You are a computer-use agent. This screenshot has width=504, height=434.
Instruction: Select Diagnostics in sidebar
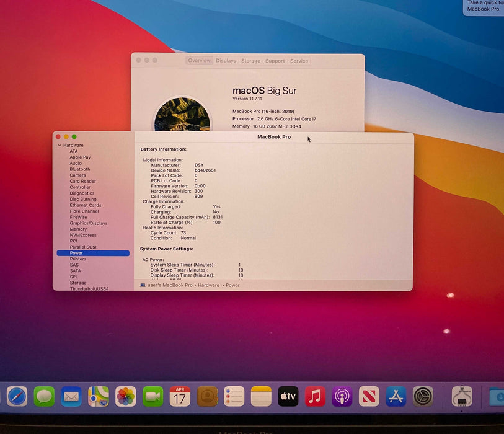pos(82,193)
